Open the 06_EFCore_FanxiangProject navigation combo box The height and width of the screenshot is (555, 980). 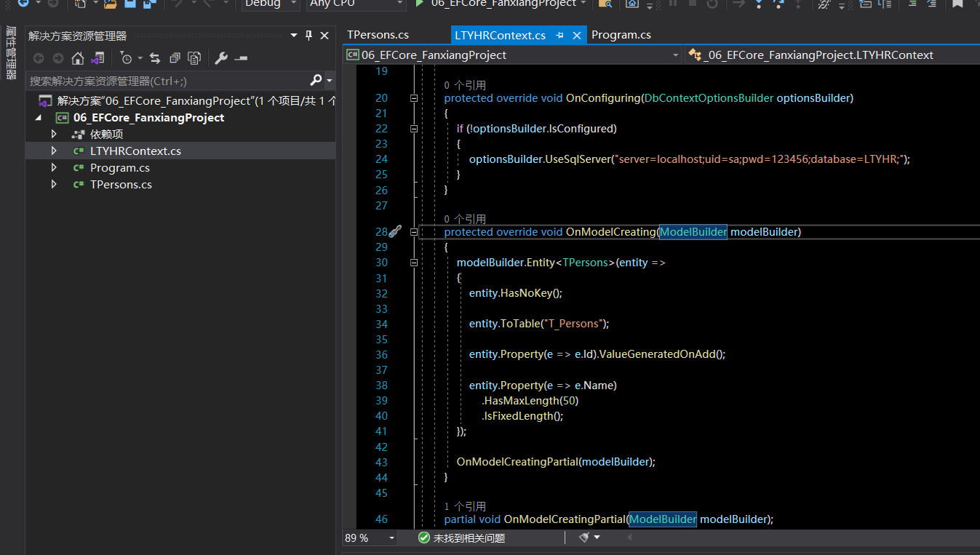click(513, 55)
